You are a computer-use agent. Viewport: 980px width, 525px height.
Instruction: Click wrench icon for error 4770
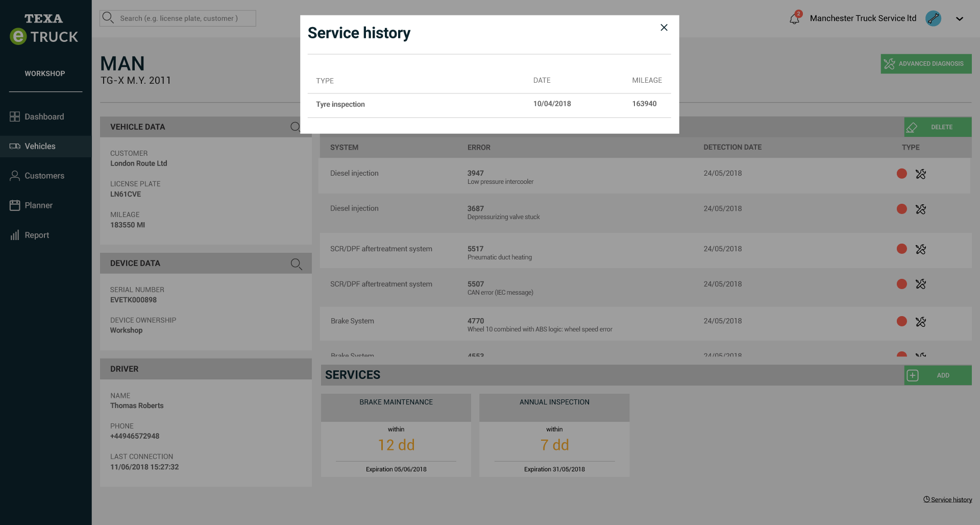921,322
